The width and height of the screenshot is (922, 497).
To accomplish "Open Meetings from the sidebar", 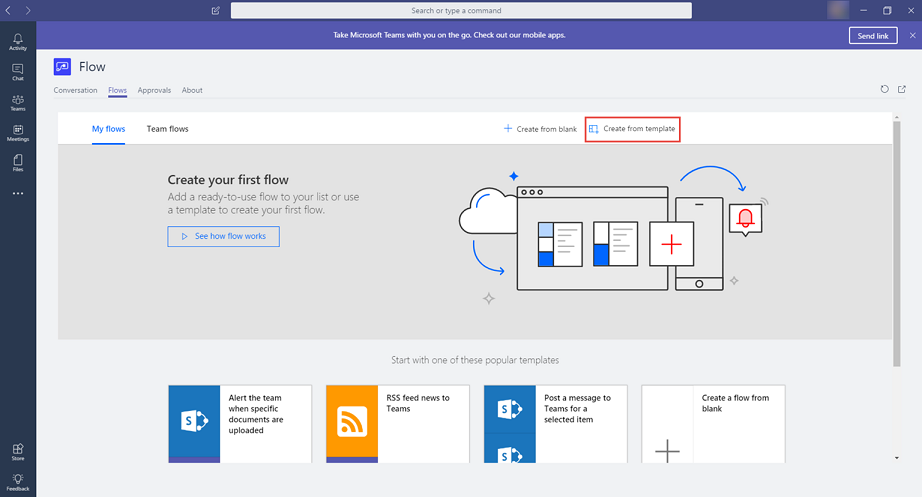I will 18,133.
